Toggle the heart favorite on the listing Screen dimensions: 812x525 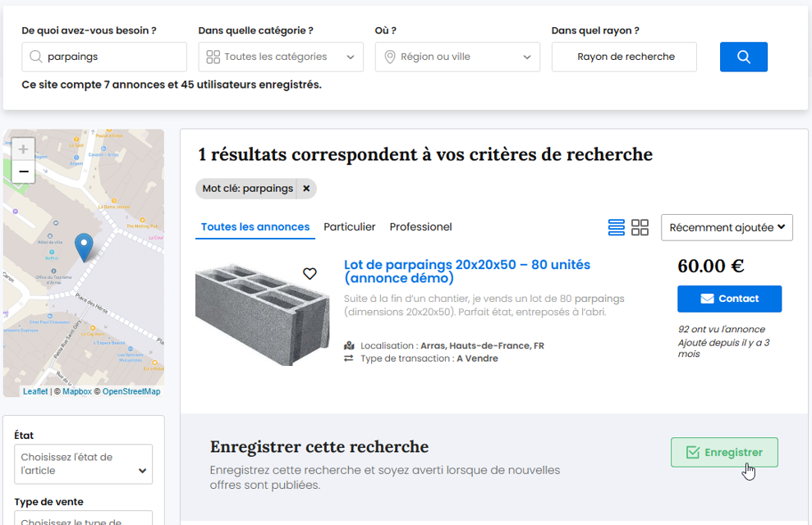(x=310, y=273)
